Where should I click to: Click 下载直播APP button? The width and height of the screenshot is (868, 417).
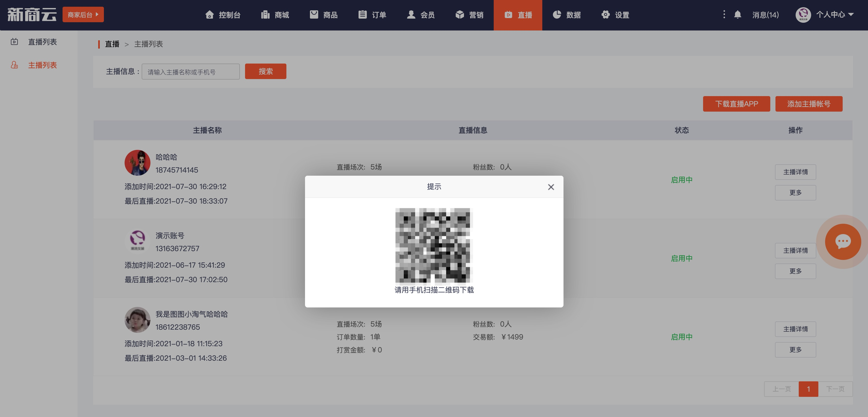click(x=737, y=104)
